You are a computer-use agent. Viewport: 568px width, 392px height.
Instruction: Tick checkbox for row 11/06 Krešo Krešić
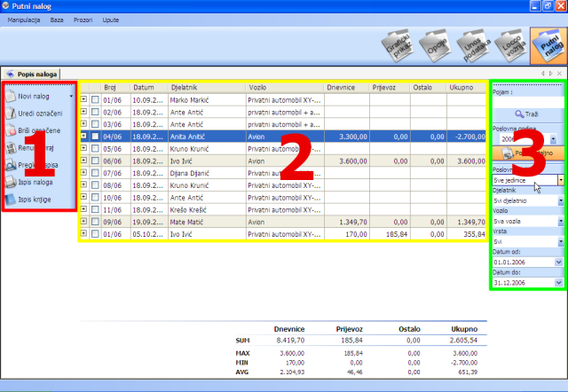coord(95,209)
